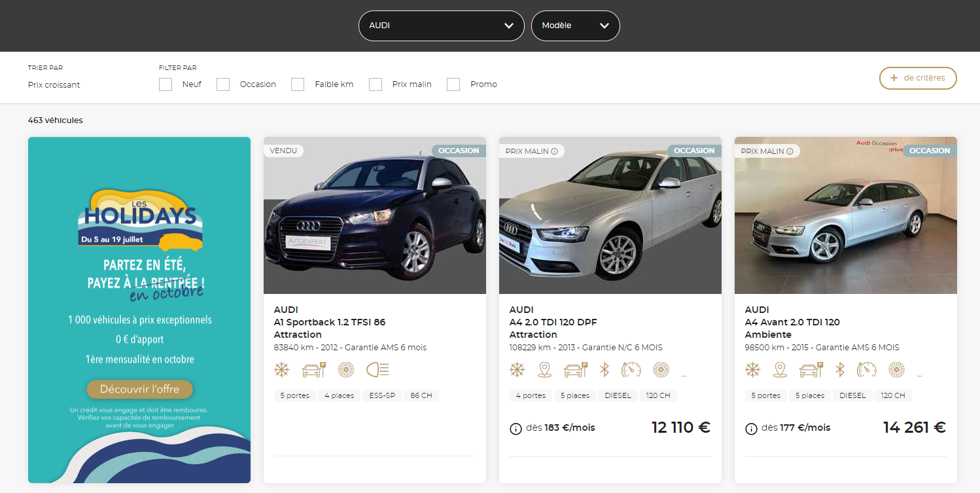Click the Les Holidays promo banner
The width and height of the screenshot is (980, 493).
pos(139,310)
